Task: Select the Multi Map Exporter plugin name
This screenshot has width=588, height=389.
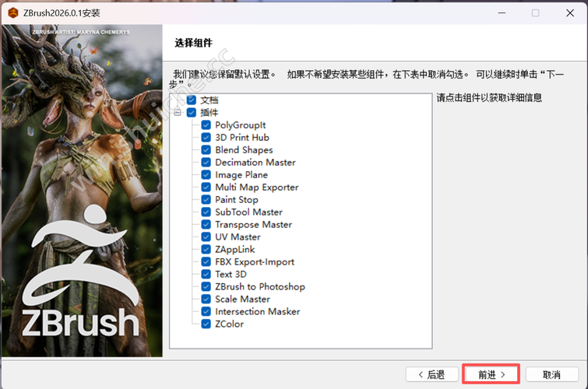Action: click(x=257, y=187)
